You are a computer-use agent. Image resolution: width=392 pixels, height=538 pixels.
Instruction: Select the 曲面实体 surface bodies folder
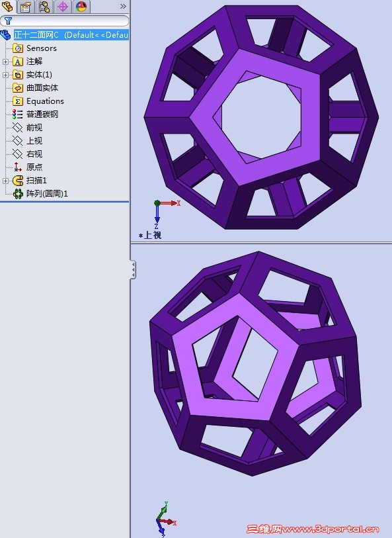(x=42, y=88)
